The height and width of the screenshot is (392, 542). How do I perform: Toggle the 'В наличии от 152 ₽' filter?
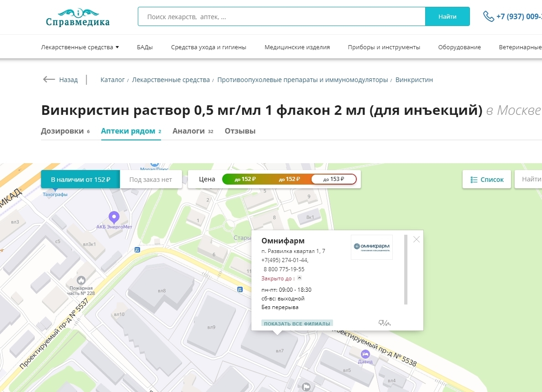80,180
